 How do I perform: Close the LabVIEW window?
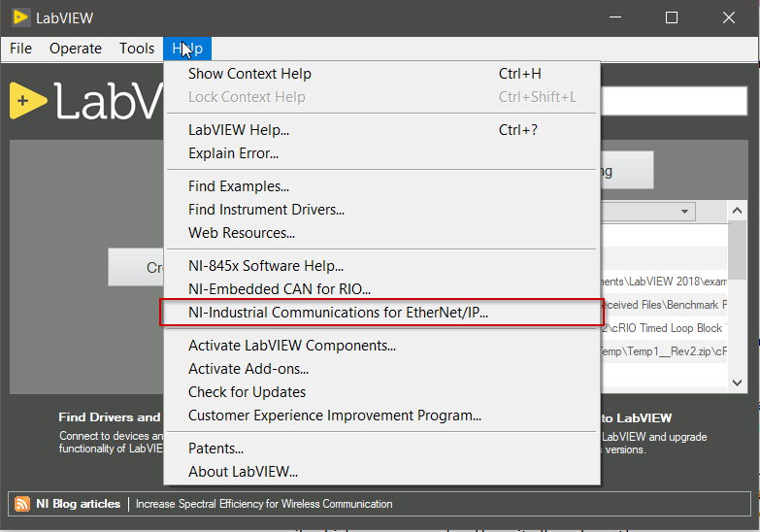pos(729,17)
